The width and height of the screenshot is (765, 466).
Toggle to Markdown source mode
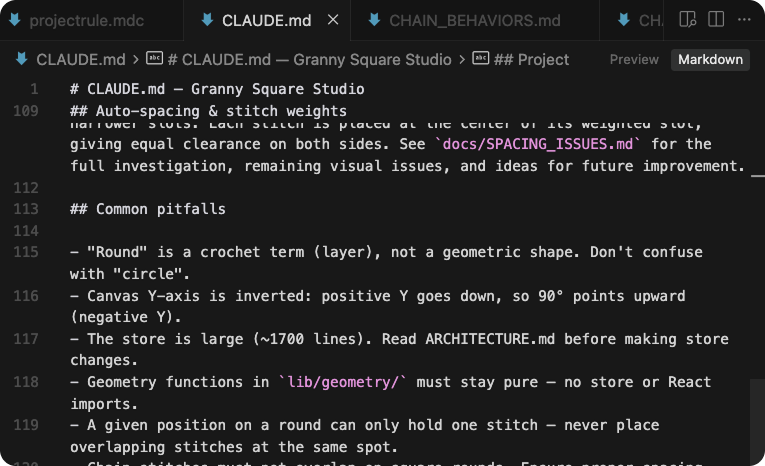pos(710,59)
